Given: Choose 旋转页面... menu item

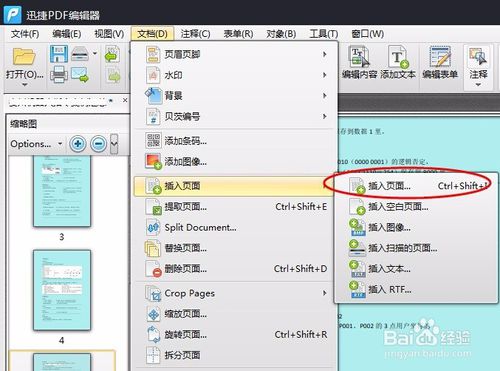Looking at the screenshot, I should tap(233, 334).
